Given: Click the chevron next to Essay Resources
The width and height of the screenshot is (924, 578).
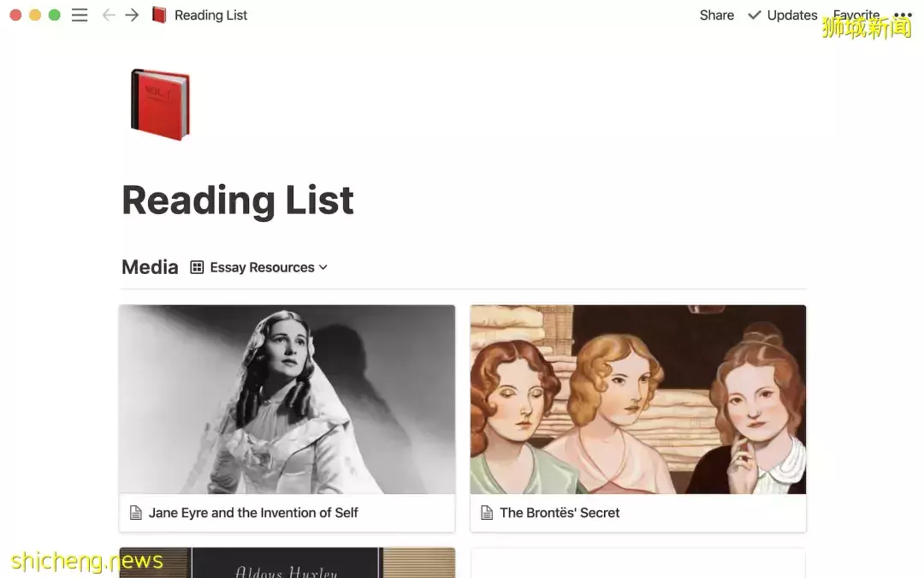Looking at the screenshot, I should [x=323, y=267].
